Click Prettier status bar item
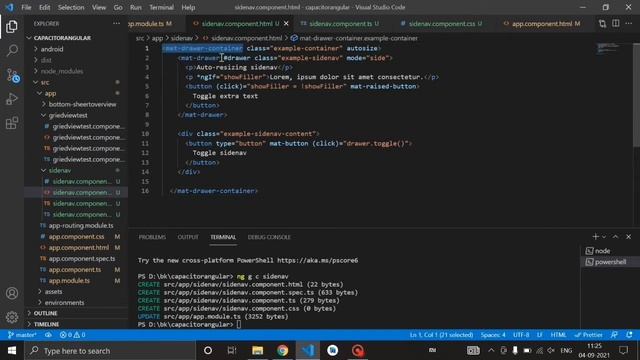This screenshot has height=360, width=640. click(x=589, y=335)
